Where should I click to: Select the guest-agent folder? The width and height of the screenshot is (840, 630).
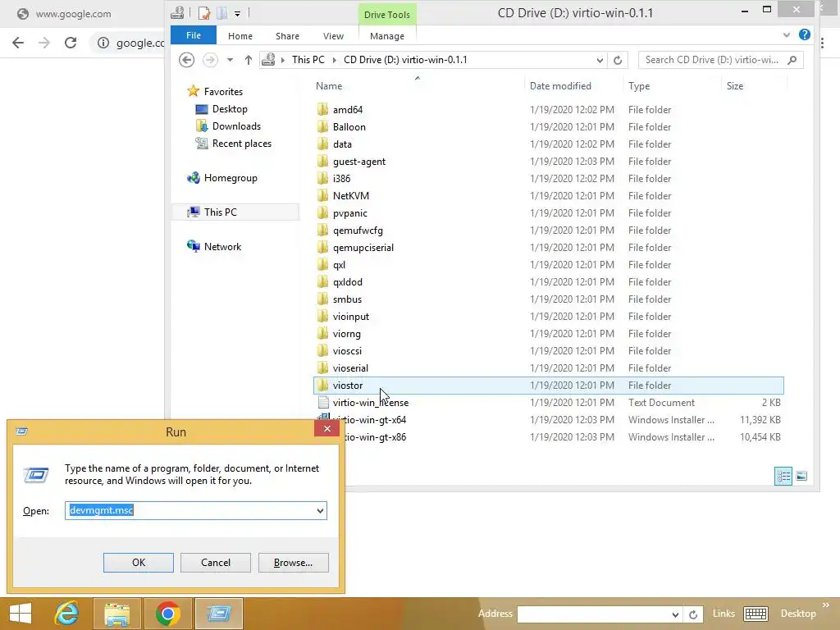[359, 162]
